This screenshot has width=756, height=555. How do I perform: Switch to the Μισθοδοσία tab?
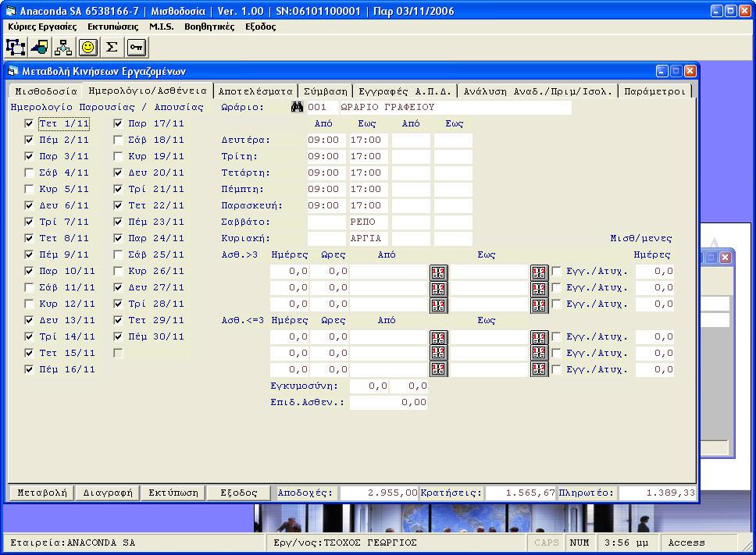pyautogui.click(x=46, y=91)
